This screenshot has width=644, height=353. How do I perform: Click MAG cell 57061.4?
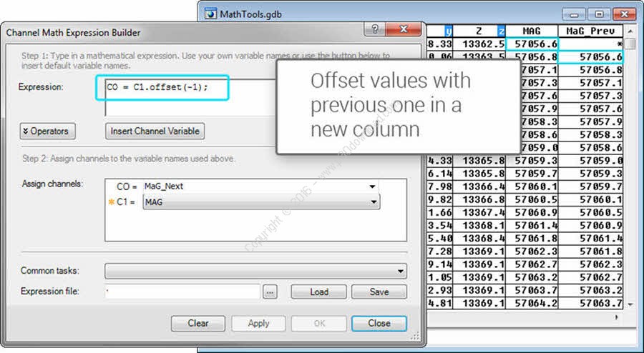tap(532, 226)
